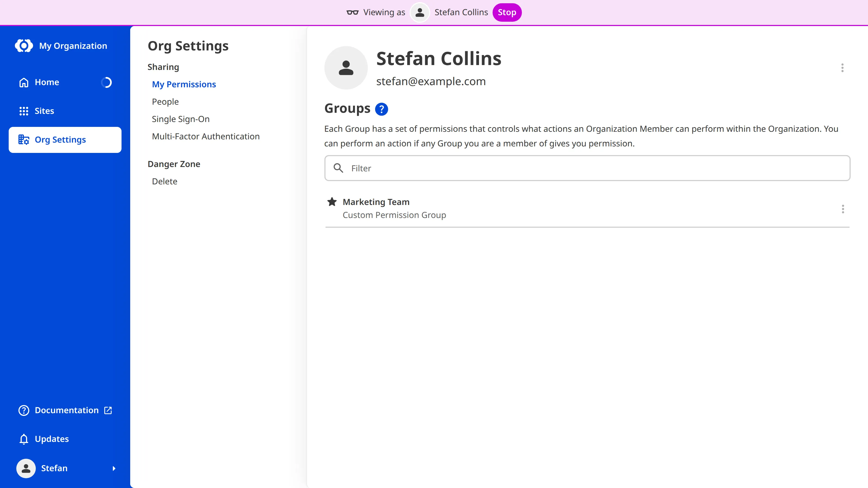Select My Permissions under Sharing
The width and height of the screenshot is (868, 488).
pos(184,84)
